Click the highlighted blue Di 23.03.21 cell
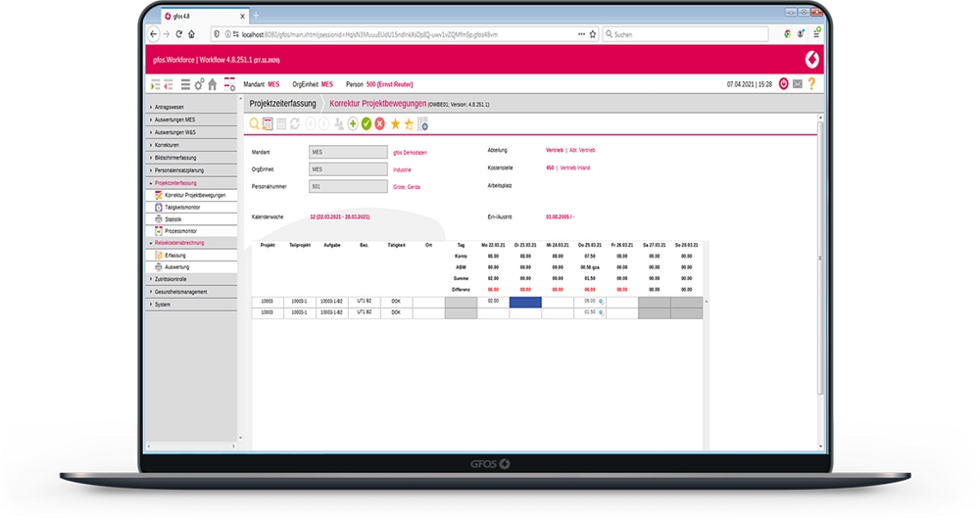 525,303
